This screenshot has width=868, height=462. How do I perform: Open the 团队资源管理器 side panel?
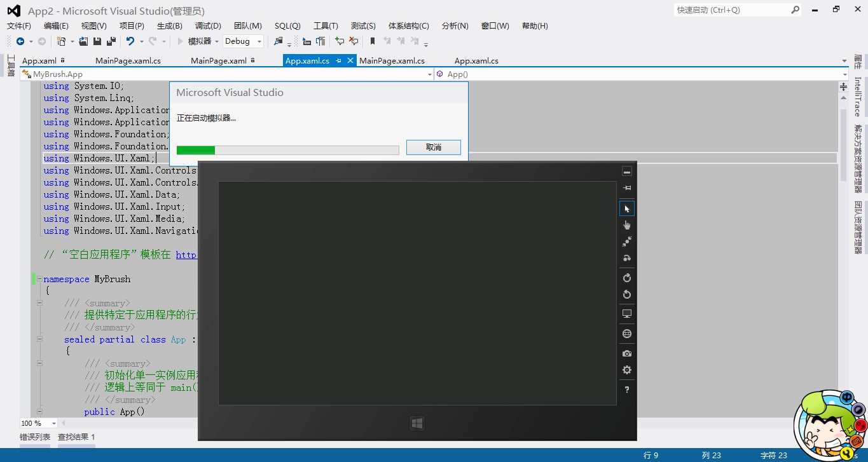(x=858, y=227)
